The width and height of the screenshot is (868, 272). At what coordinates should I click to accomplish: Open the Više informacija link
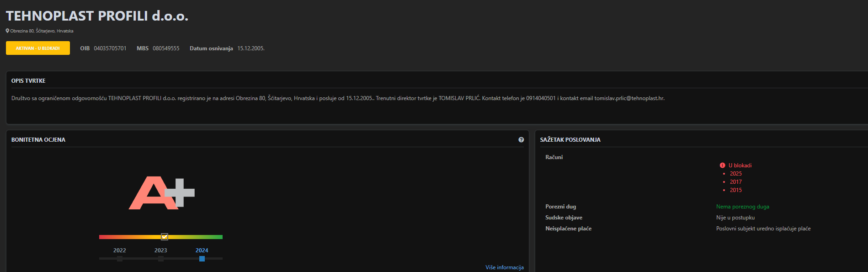tap(505, 267)
